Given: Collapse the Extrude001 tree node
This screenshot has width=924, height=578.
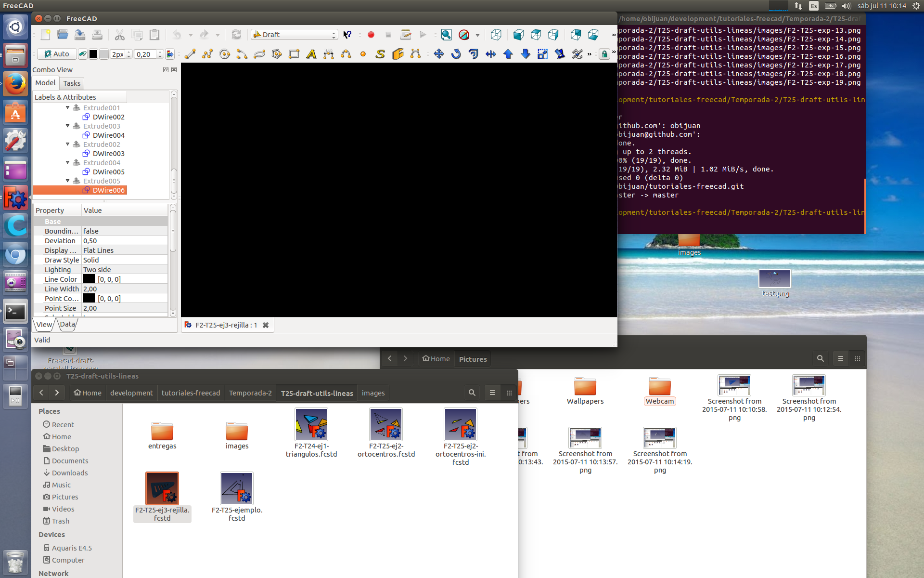Looking at the screenshot, I should (68, 108).
